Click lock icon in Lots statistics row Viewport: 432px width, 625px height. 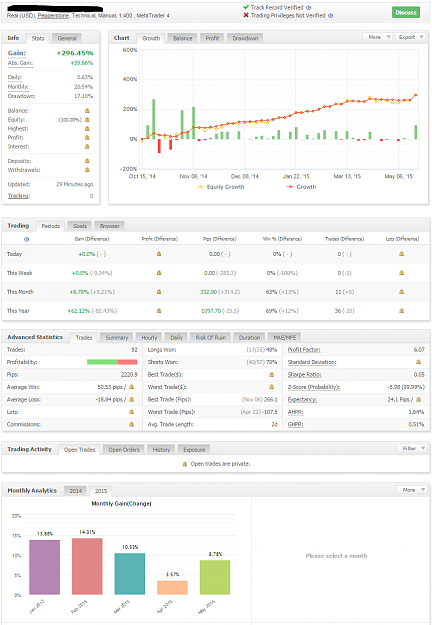[x=132, y=412]
